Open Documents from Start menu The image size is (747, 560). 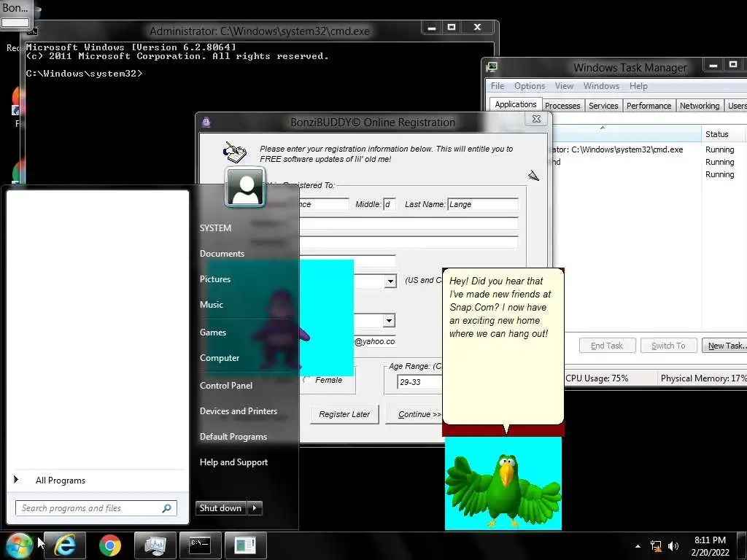[222, 253]
